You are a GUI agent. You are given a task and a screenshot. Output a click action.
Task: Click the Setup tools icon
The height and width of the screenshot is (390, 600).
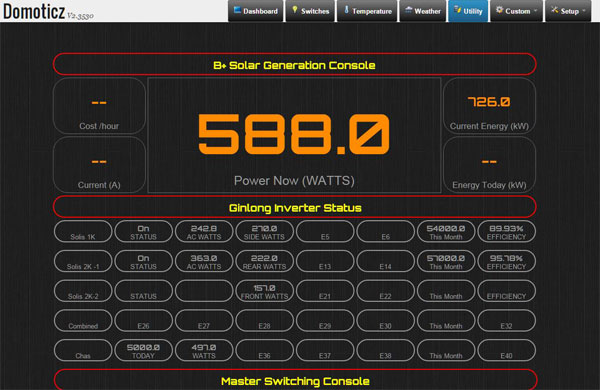click(x=554, y=10)
